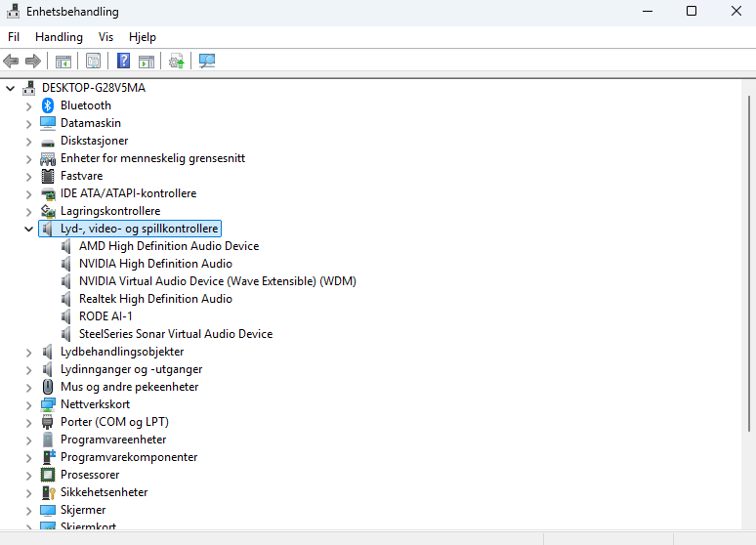Minimize the Enhetsbehandling window
The width and height of the screenshot is (756, 545).
(648, 11)
